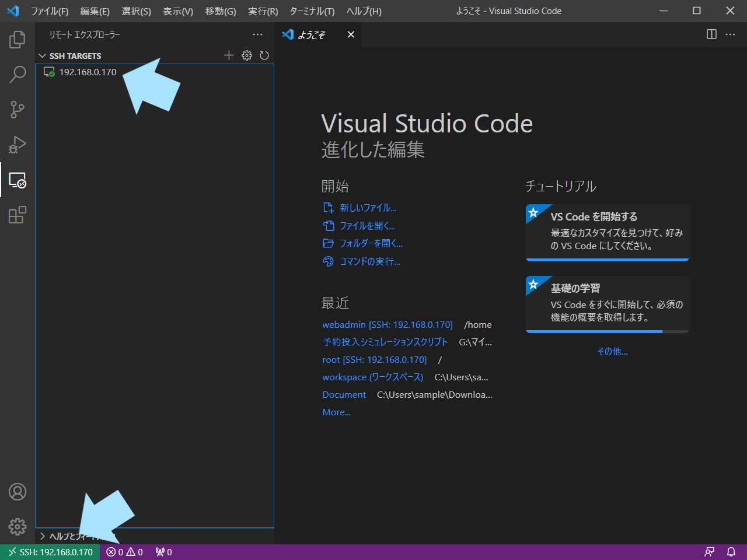The height and width of the screenshot is (560, 747).
Task: Open the 表示(V) menu
Action: pos(178,11)
